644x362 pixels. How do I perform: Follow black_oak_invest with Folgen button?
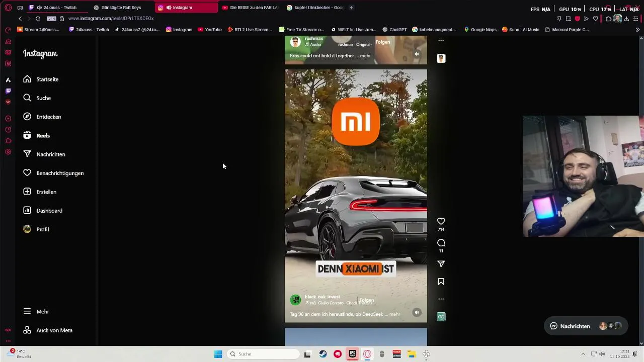(366, 300)
